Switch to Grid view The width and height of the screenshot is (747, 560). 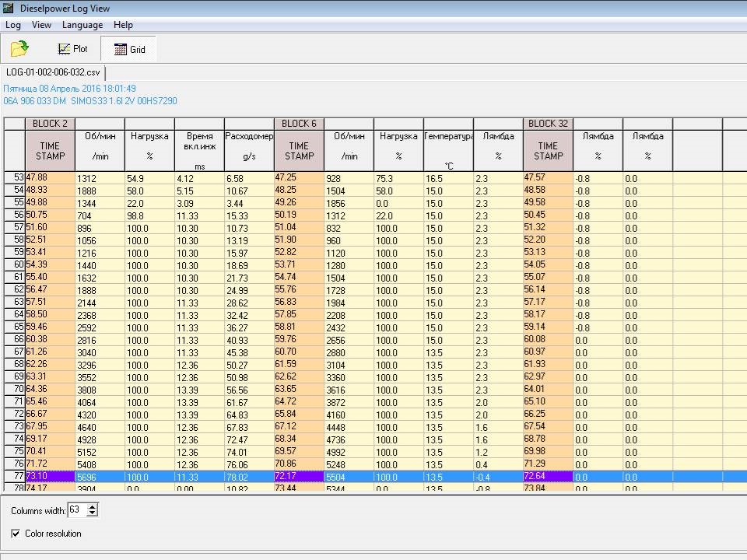(x=129, y=49)
